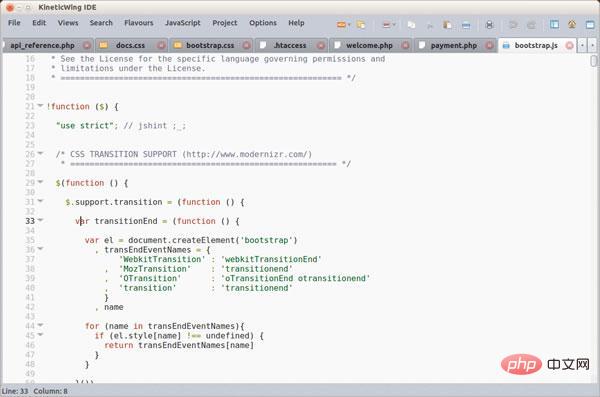
Task: Click the redo toolbar icon
Action: pyautogui.click(x=531, y=25)
